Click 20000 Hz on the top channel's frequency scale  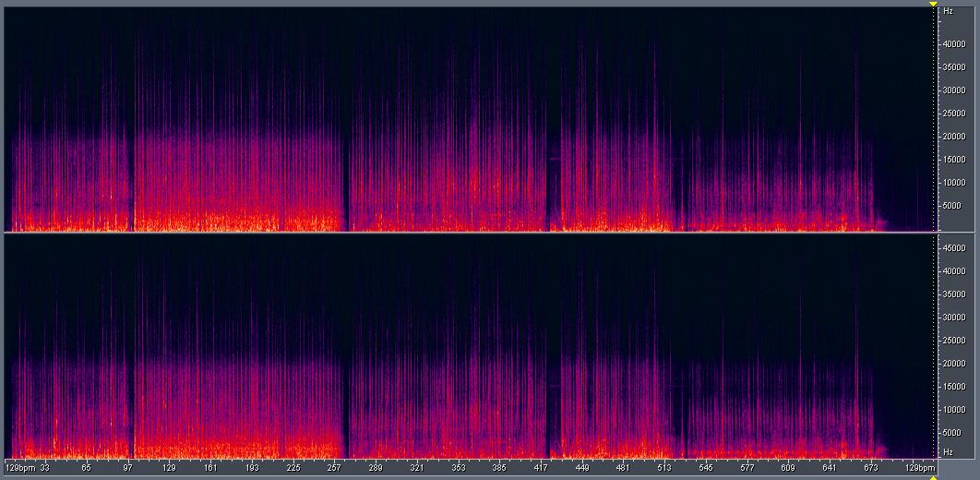point(953,137)
